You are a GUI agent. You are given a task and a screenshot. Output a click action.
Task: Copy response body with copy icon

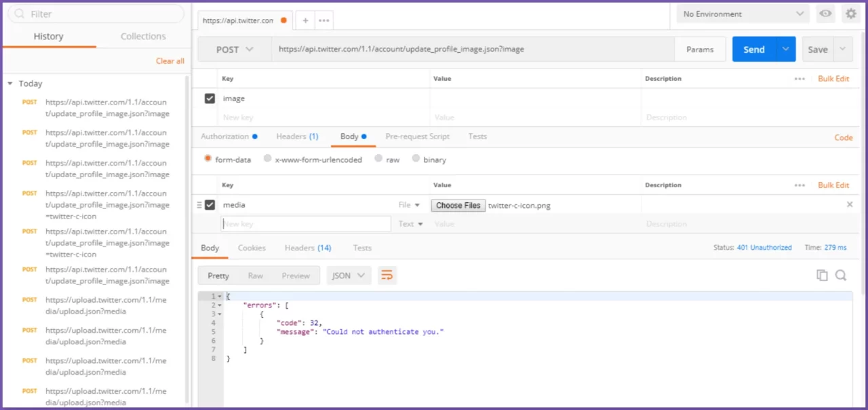pos(822,275)
